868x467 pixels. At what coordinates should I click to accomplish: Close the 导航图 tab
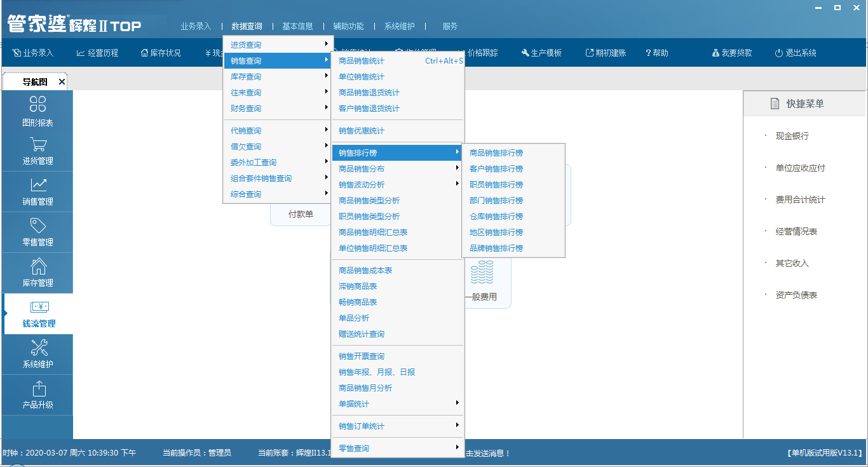click(62, 82)
